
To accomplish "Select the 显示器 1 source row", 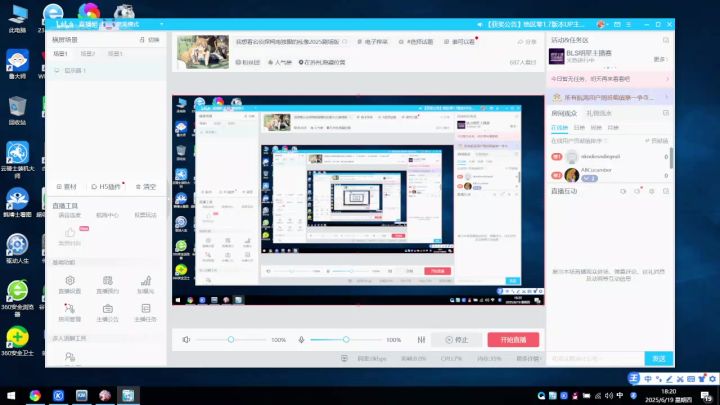I will pyautogui.click(x=107, y=71).
